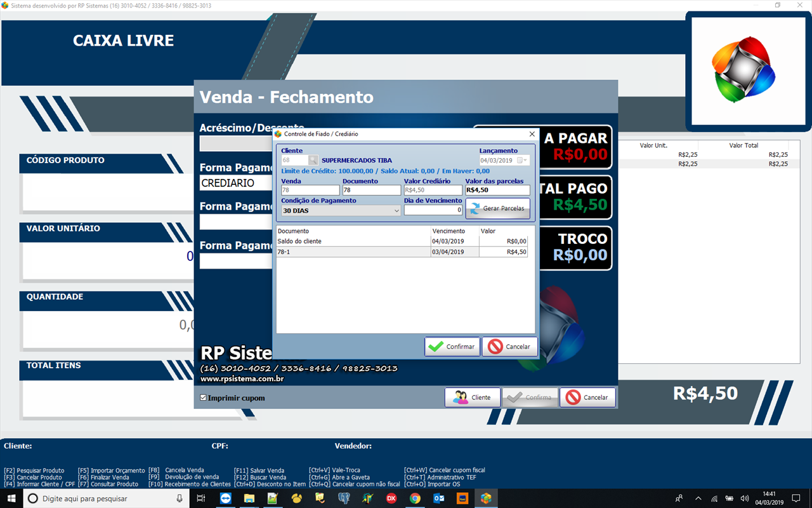Confirm the crediário with green Confirmar button
812x508 pixels.
[x=452, y=347]
